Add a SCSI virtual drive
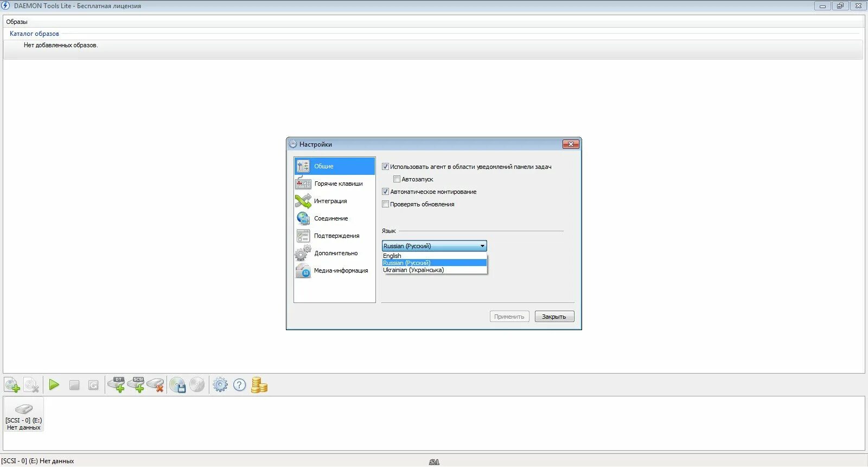 click(x=136, y=385)
